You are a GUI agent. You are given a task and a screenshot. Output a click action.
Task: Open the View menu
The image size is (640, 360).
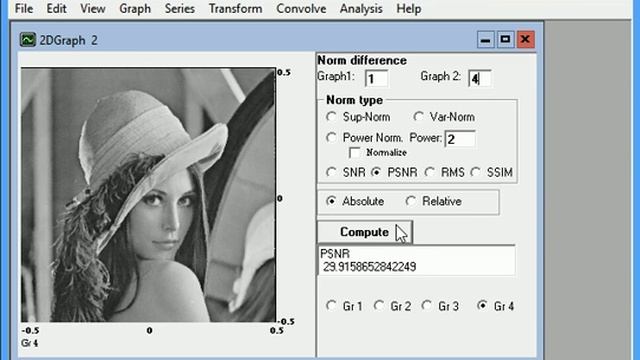point(93,9)
